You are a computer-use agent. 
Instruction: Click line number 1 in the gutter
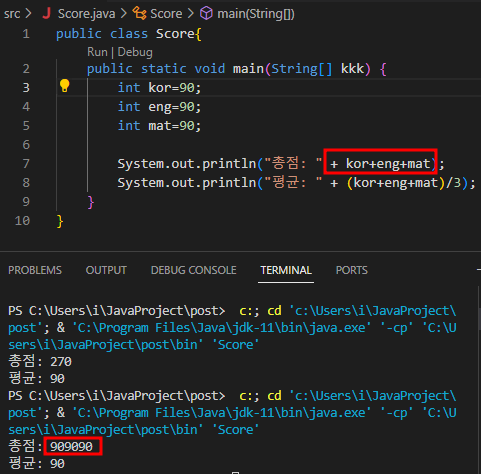click(x=26, y=34)
